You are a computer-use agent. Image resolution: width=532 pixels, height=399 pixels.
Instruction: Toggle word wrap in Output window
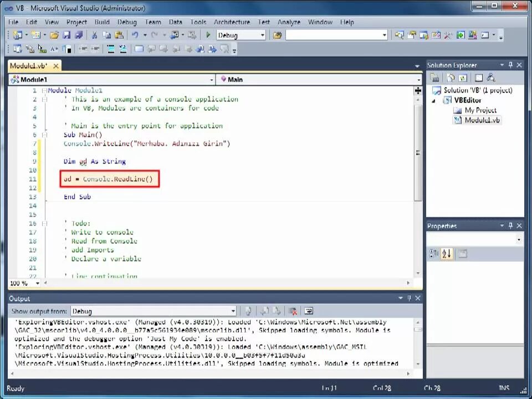(309, 311)
